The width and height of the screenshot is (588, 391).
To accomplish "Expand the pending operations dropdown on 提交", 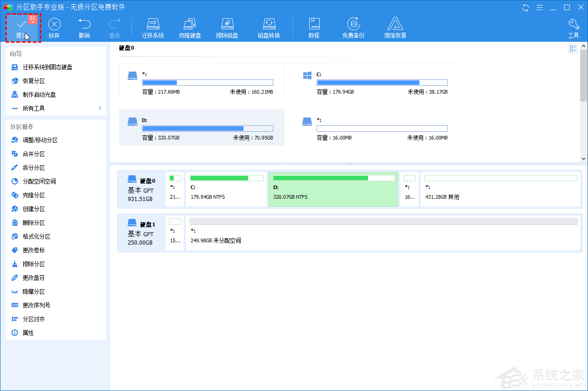I will tap(33, 22).
